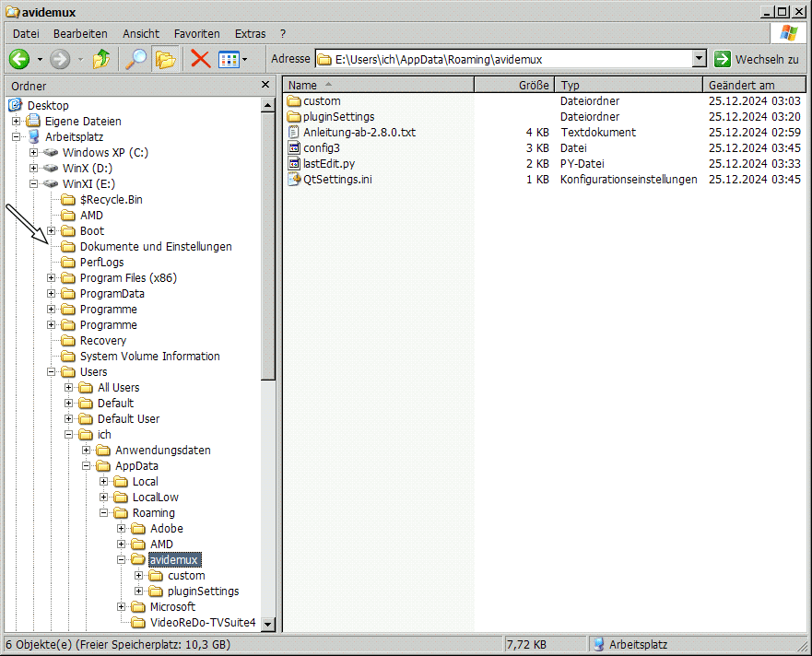Sort by Typ column header

tap(629, 85)
